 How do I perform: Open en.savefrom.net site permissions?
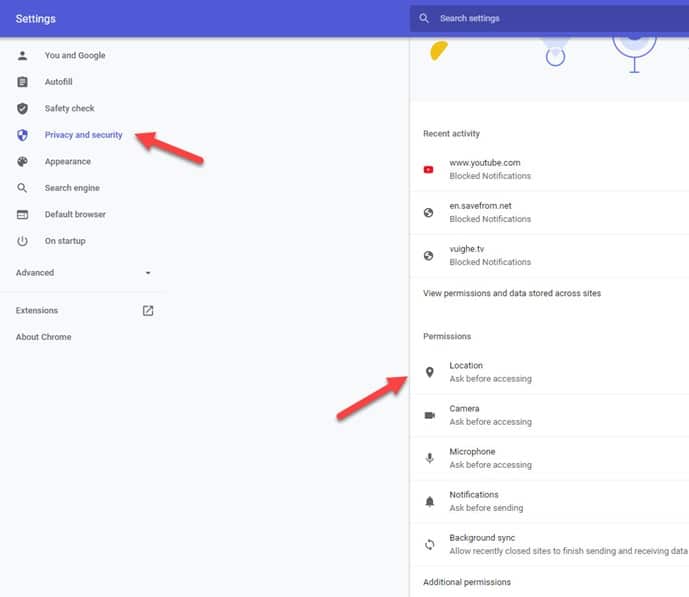coord(549,213)
